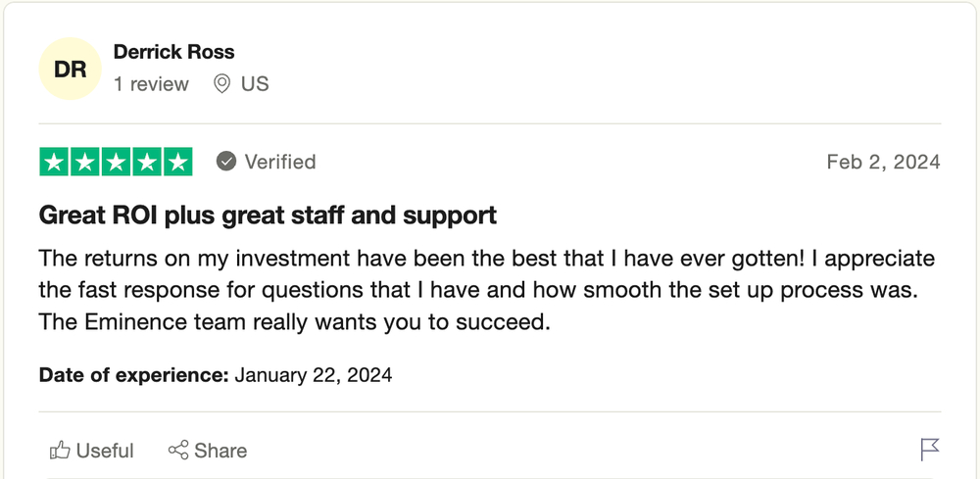Open the "Great ROI plus great staff" review title
The image size is (980, 479).
[x=268, y=215]
